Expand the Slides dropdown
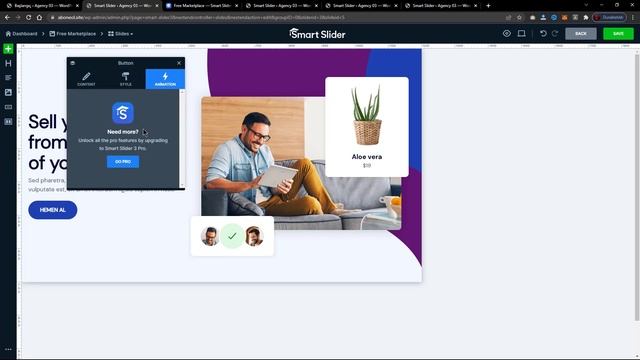Image resolution: width=640 pixels, height=360 pixels. [x=120, y=34]
